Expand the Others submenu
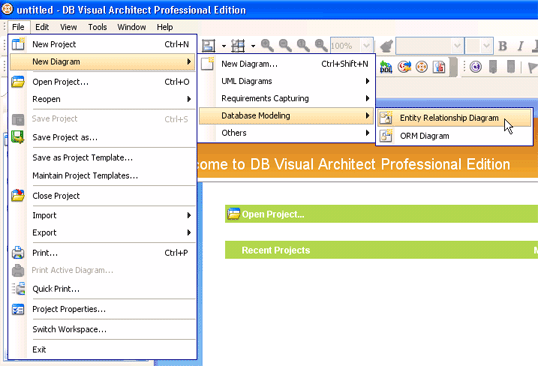The image size is (538, 366). (286, 133)
